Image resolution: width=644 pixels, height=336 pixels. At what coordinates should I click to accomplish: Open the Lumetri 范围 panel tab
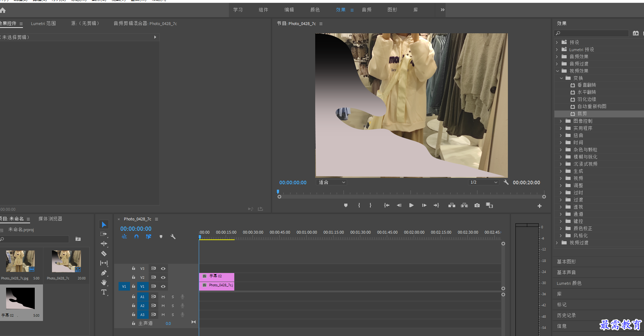click(43, 23)
